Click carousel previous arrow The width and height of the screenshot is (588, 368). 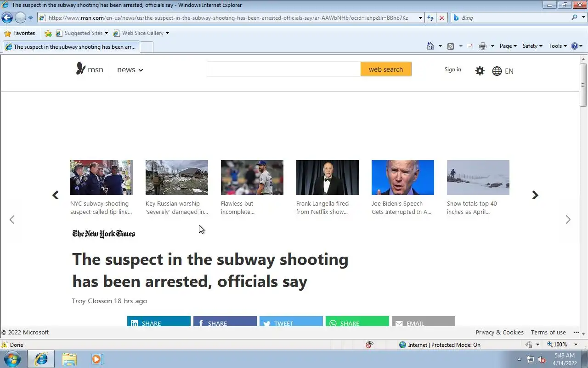pos(55,195)
